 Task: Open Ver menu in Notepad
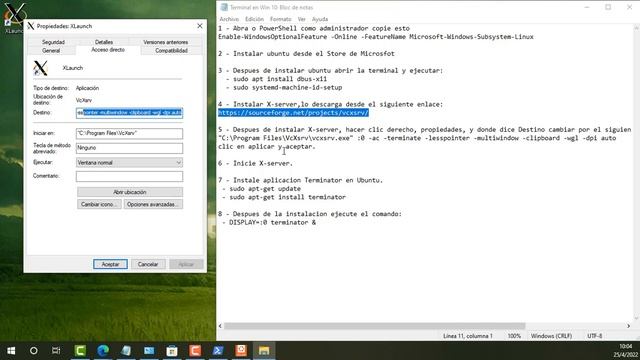coord(301,19)
